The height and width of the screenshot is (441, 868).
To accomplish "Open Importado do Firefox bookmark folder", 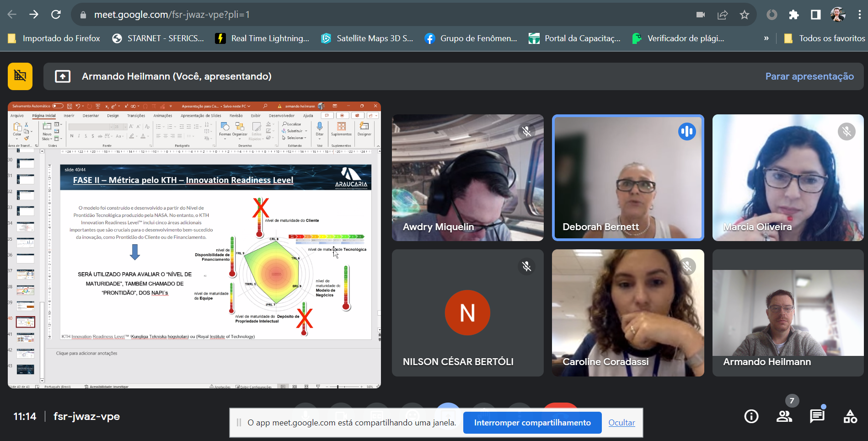I will [54, 38].
